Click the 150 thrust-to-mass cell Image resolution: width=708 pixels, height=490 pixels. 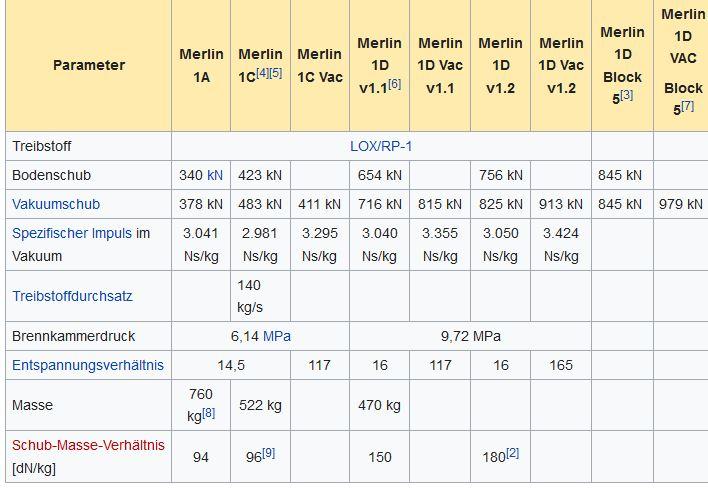[379, 457]
